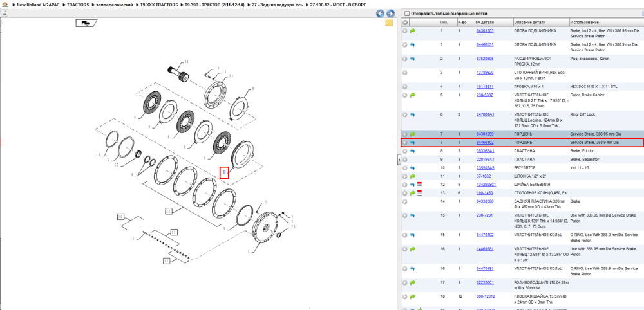
Task: Click red list icon for part 100-1450
Action: tap(420, 193)
